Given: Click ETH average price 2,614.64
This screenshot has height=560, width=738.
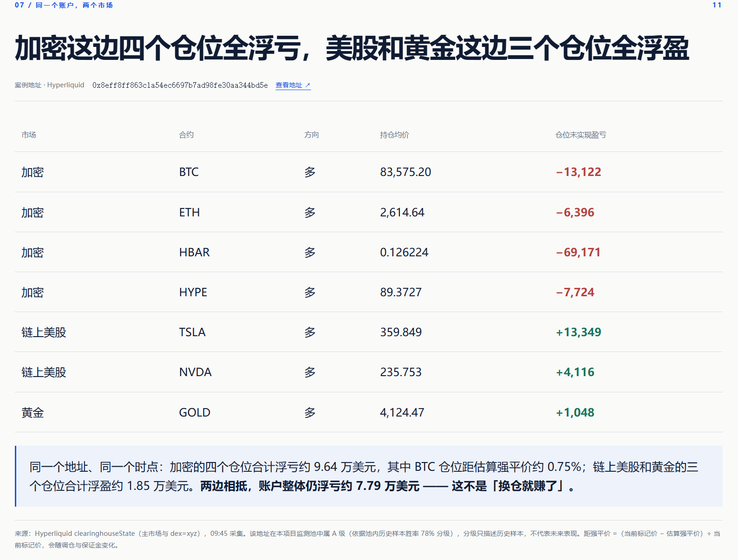Looking at the screenshot, I should (x=402, y=212).
